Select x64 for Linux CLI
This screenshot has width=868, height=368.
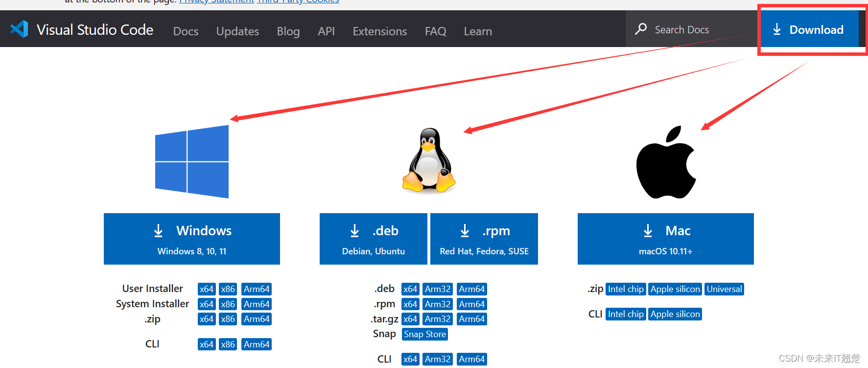click(x=410, y=359)
